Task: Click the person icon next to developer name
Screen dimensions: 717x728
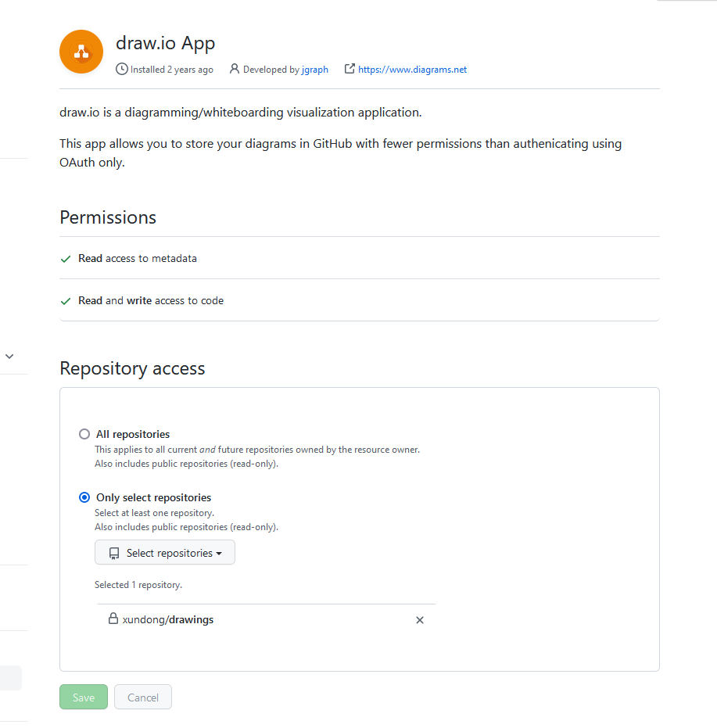Action: pos(235,70)
